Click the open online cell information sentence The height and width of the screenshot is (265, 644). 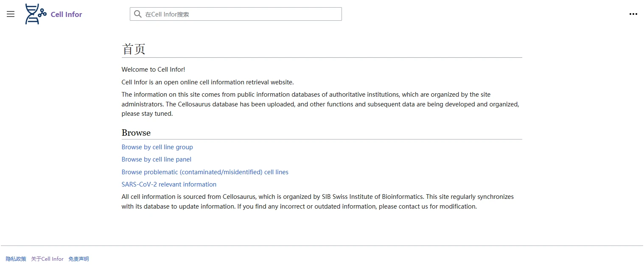point(207,82)
